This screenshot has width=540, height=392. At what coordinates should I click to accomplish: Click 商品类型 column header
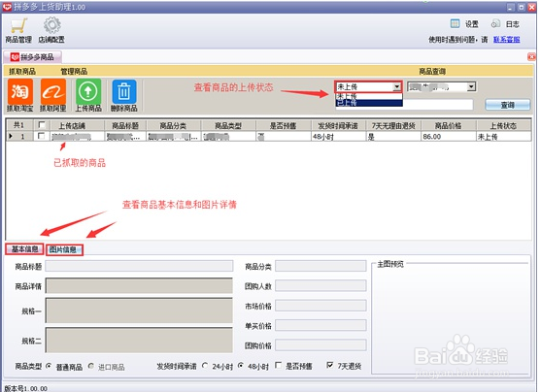point(228,125)
